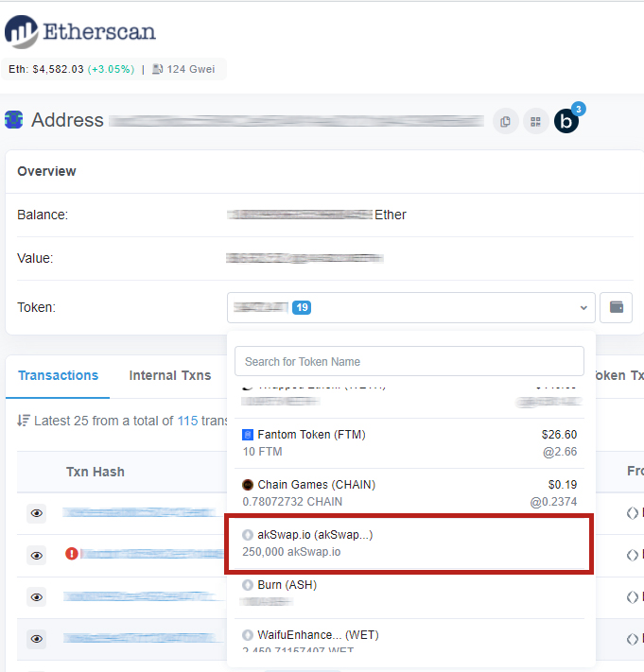The image size is (644, 672).
Task: Select the Burn (ASH) token entry
Action: pos(409,594)
